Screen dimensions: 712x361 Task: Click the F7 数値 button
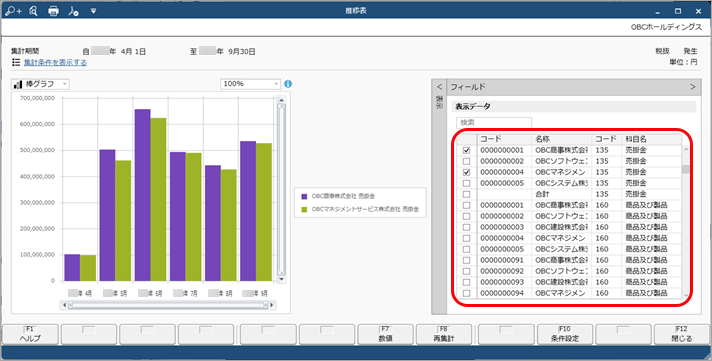385,334
